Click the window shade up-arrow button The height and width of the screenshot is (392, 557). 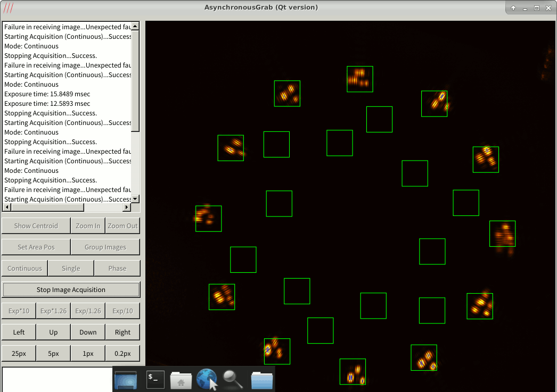pos(513,8)
